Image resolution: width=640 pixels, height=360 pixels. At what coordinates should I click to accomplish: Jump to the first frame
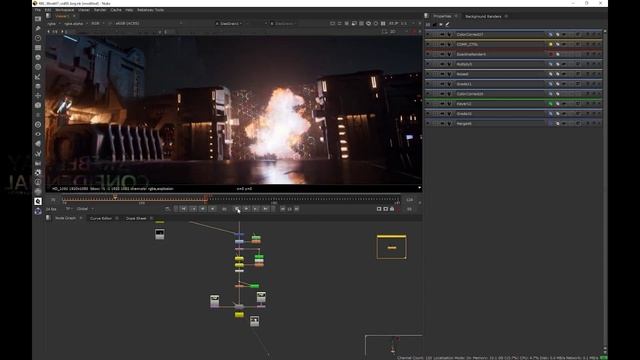[184, 209]
